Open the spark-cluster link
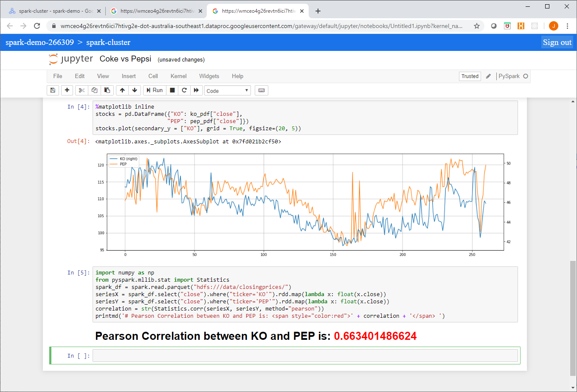Screen dimensions: 577x392 [x=108, y=42]
